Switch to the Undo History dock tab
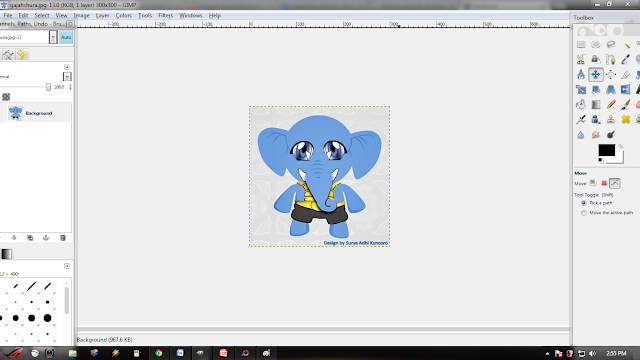 pos(22,55)
